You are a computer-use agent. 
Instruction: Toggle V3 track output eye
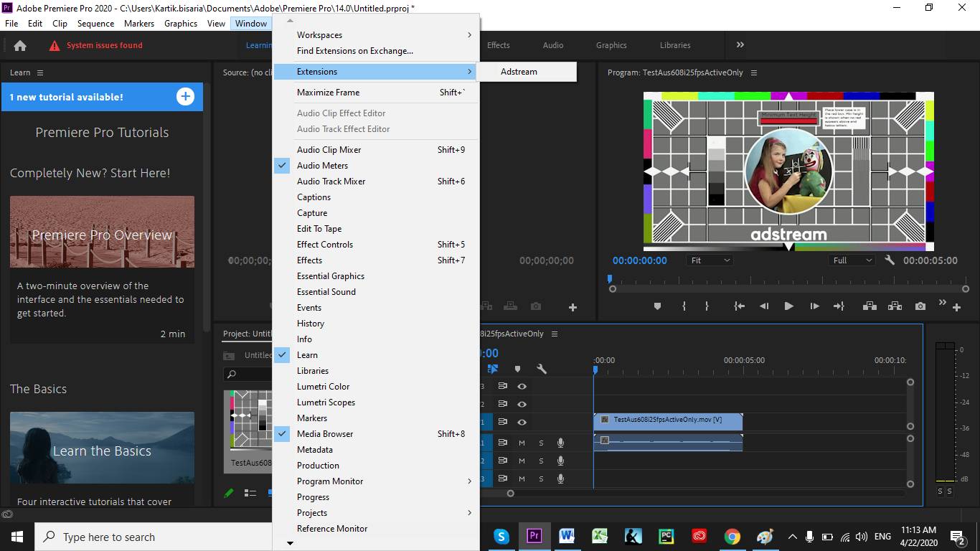[522, 386]
